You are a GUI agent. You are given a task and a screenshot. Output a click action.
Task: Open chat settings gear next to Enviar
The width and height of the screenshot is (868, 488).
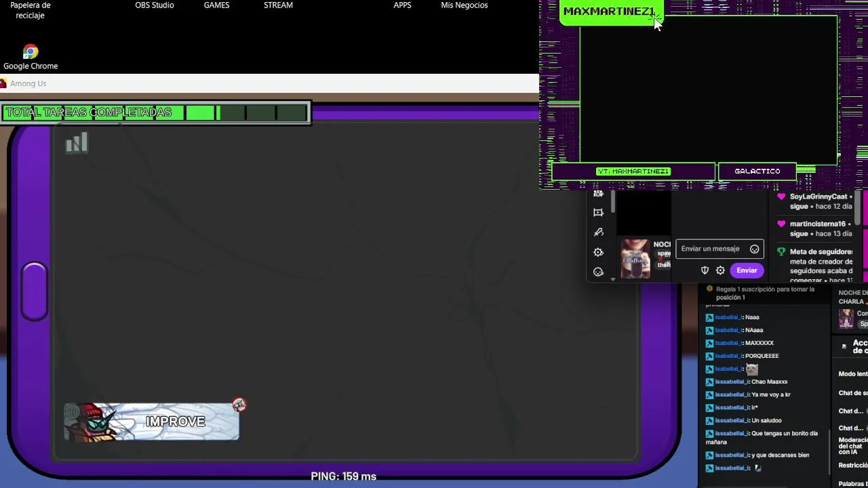[x=720, y=270]
